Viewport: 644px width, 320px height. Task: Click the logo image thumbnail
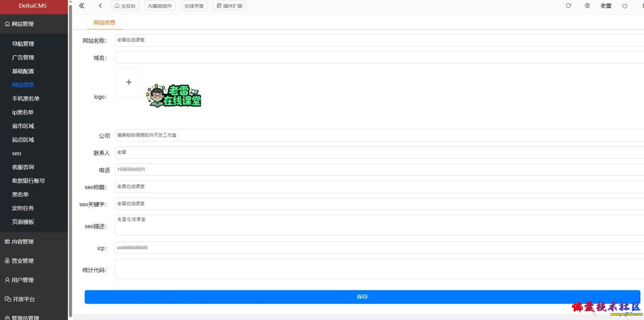pyautogui.click(x=174, y=96)
